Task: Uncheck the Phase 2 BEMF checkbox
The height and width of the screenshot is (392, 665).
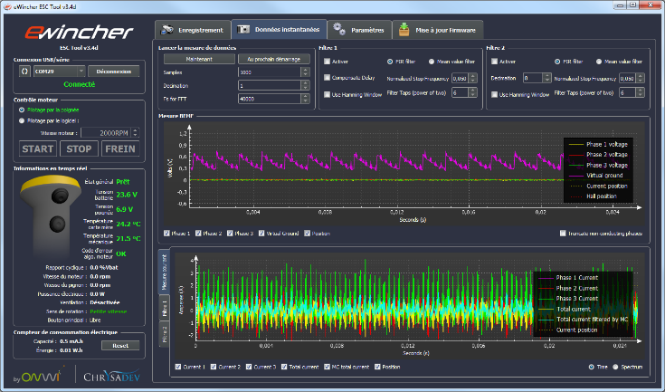Action: pyautogui.click(x=198, y=233)
